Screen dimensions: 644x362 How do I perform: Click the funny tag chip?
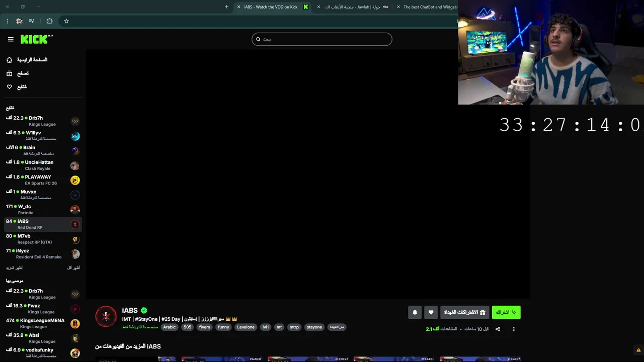point(223,327)
